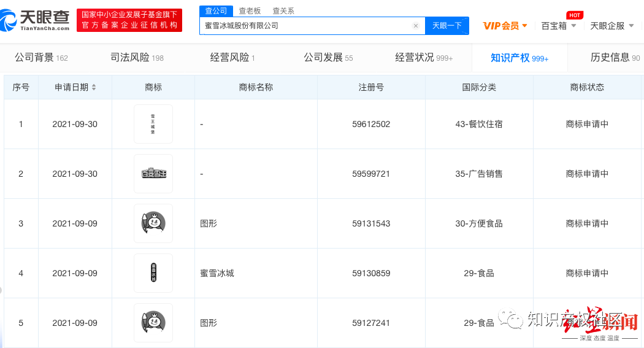Open trademark image in row 2
The height and width of the screenshot is (348, 644).
click(153, 174)
